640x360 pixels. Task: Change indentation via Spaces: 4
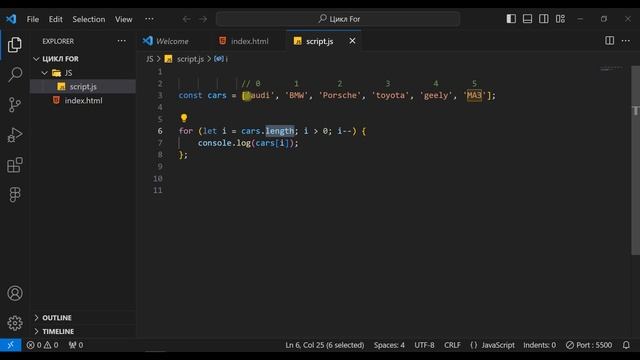pos(389,345)
